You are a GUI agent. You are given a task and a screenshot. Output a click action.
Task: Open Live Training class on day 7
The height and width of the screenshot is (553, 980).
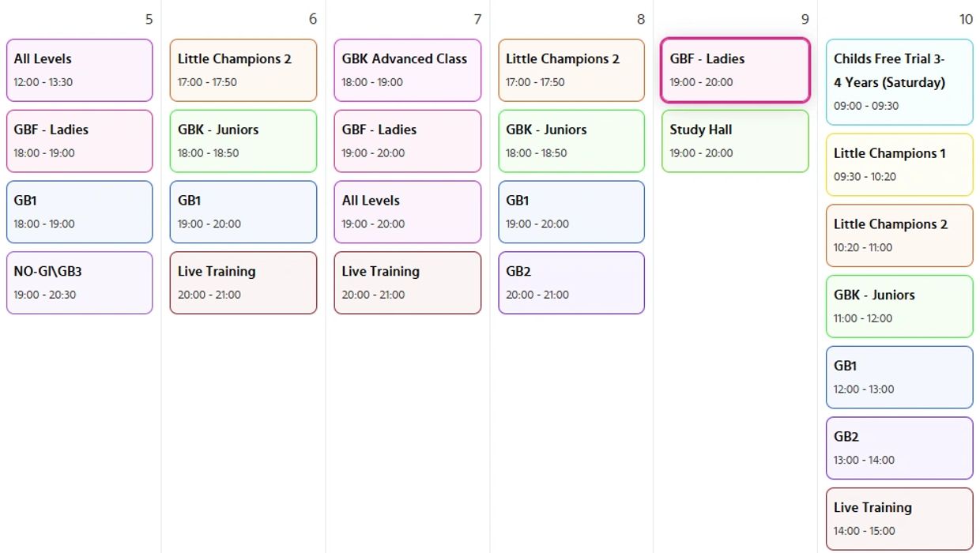click(407, 283)
